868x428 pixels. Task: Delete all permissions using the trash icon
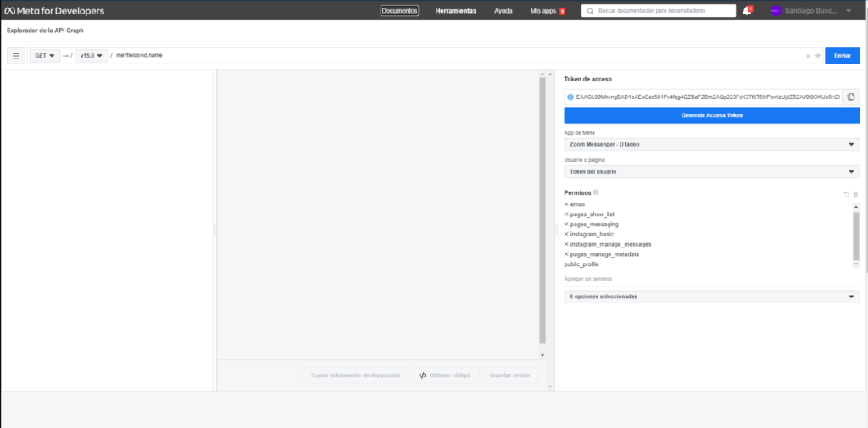point(855,194)
